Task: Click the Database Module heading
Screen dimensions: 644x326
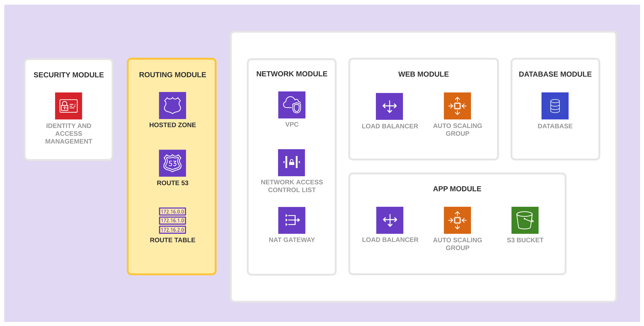Action: coord(555,74)
